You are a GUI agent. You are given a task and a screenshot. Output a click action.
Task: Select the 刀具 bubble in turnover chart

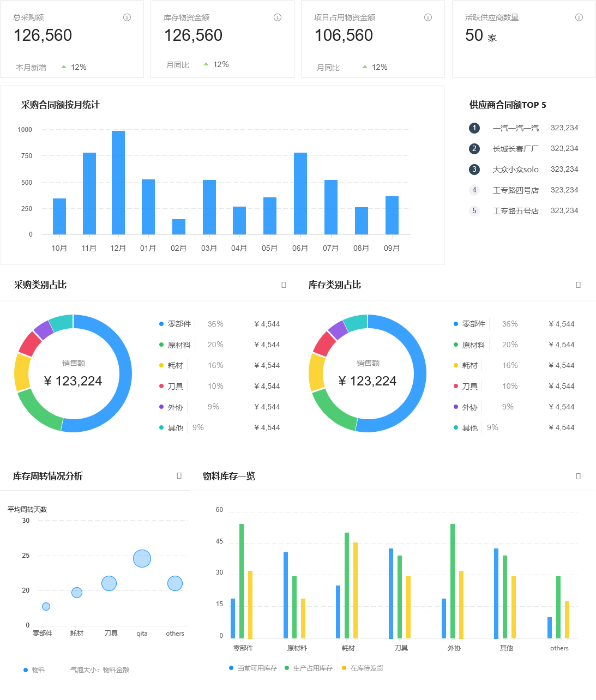109,583
